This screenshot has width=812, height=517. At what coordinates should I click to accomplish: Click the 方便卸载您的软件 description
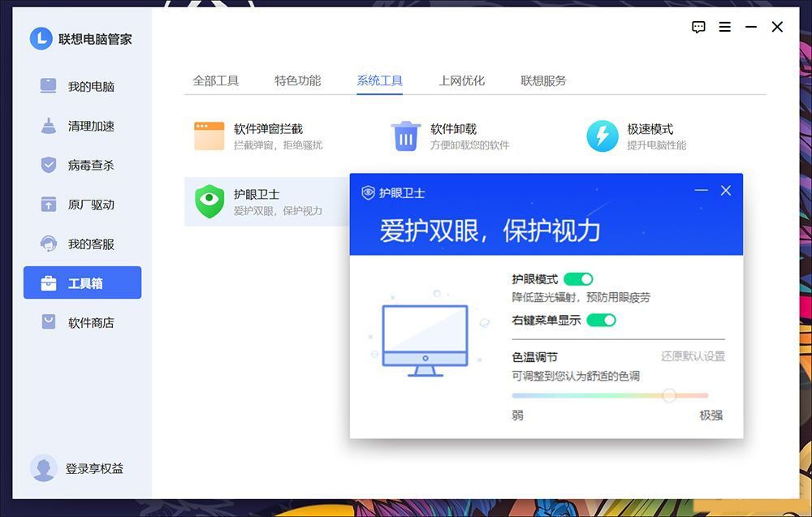tap(469, 145)
